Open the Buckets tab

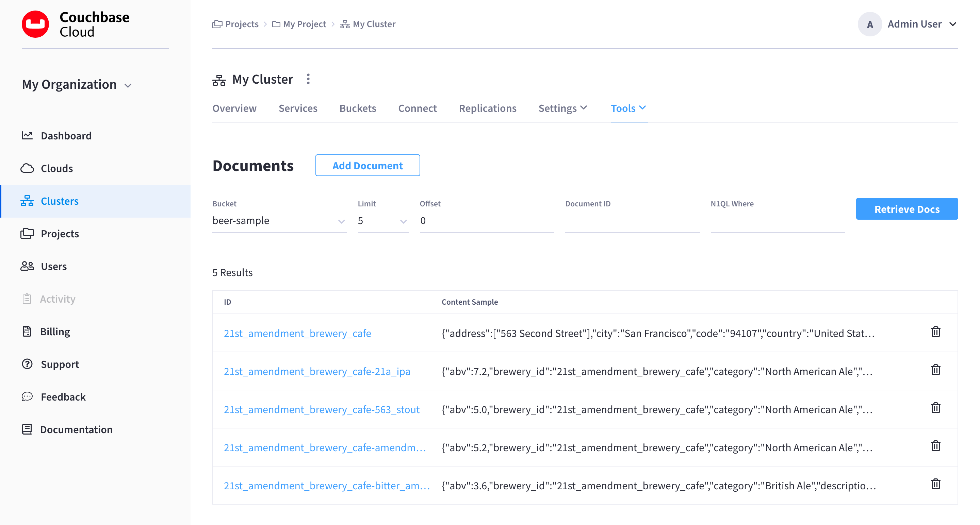pos(358,108)
